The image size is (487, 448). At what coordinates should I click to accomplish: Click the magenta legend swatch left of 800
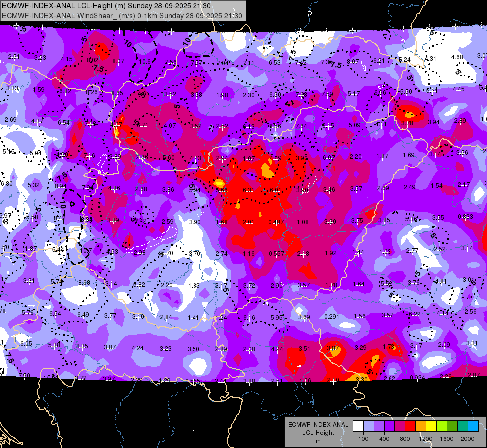click(400, 426)
